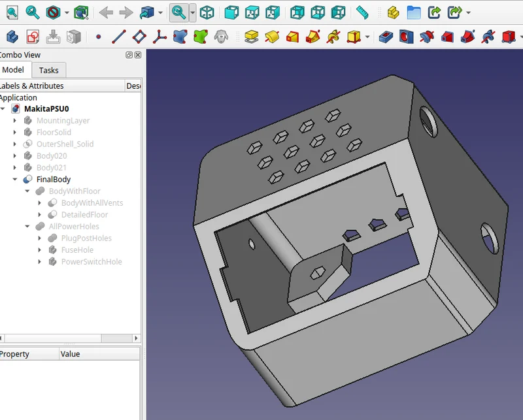The height and width of the screenshot is (420, 523).
Task: Create a datum line
Action: (x=119, y=37)
